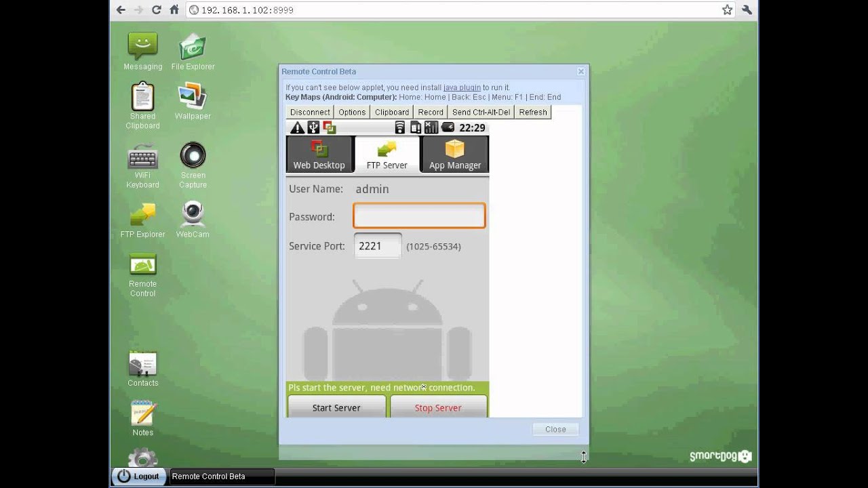Tap the USB status bar icon
868x488 pixels.
pyautogui.click(x=313, y=127)
